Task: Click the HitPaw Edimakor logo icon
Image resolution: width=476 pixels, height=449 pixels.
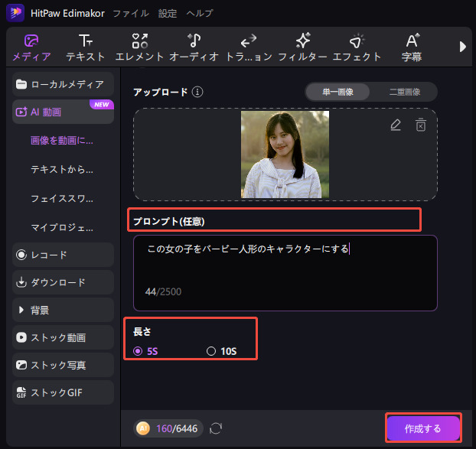Action: (x=15, y=13)
